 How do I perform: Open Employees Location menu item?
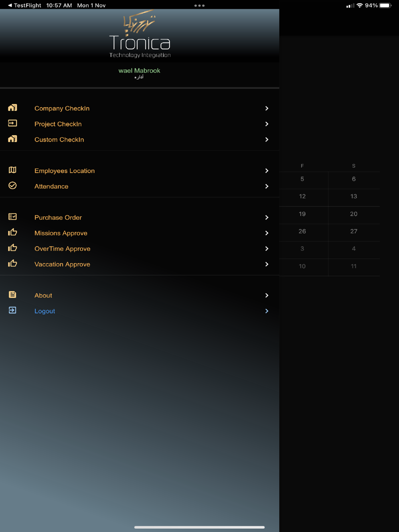140,171
